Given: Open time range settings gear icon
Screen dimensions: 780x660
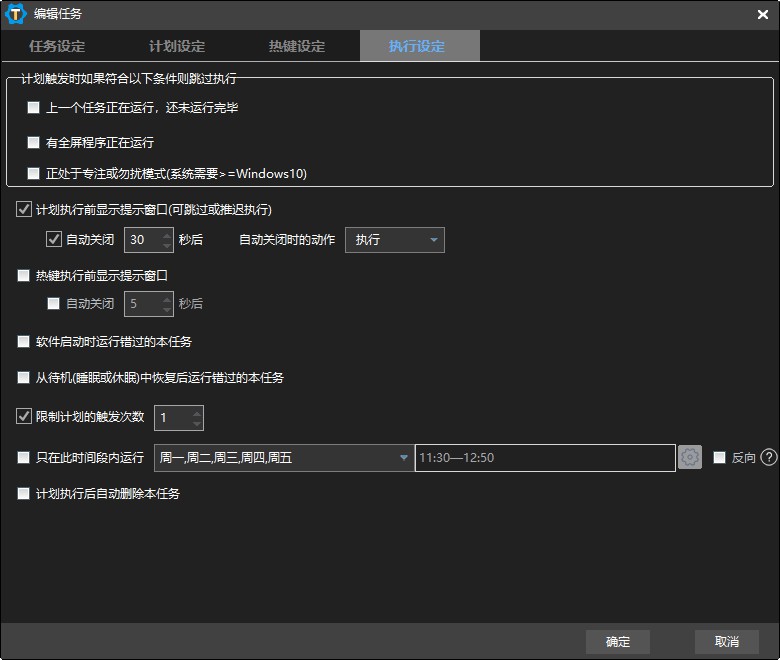Looking at the screenshot, I should point(690,457).
